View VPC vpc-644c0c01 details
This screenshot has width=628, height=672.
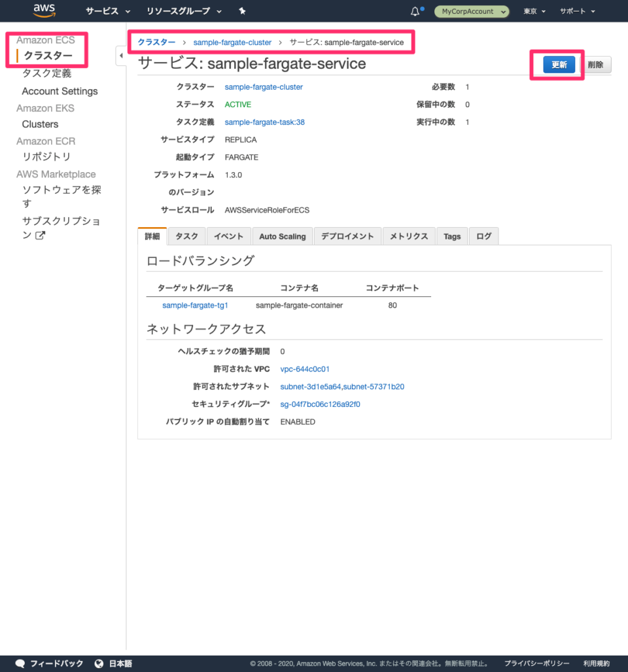[x=305, y=368]
